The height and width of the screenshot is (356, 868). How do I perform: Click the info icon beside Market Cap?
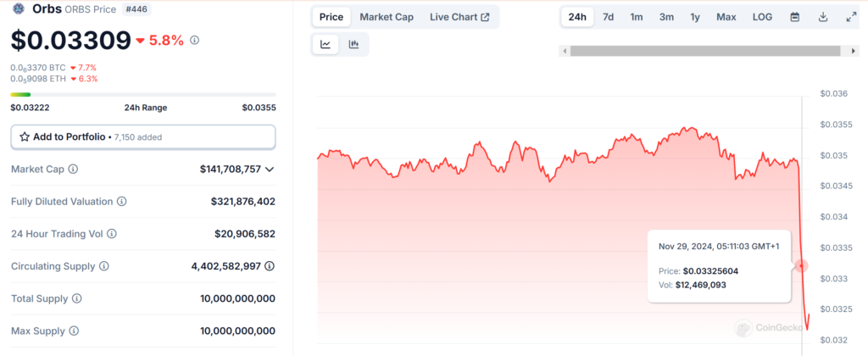(x=73, y=170)
